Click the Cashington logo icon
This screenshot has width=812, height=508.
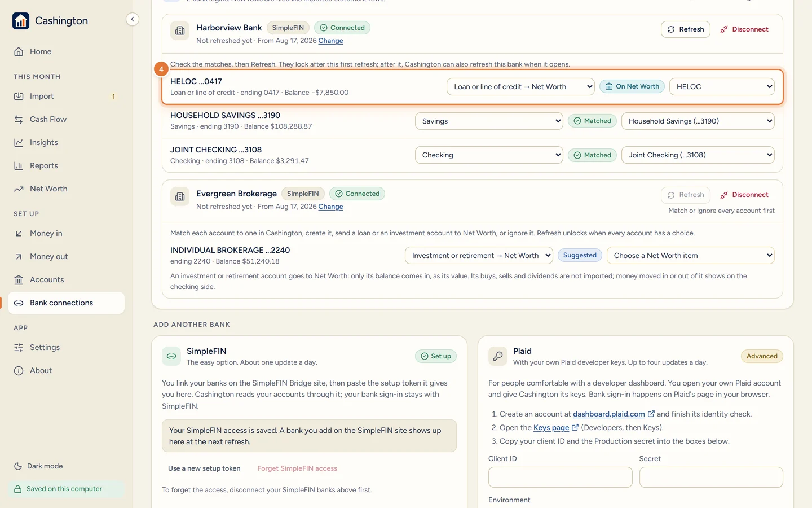21,21
